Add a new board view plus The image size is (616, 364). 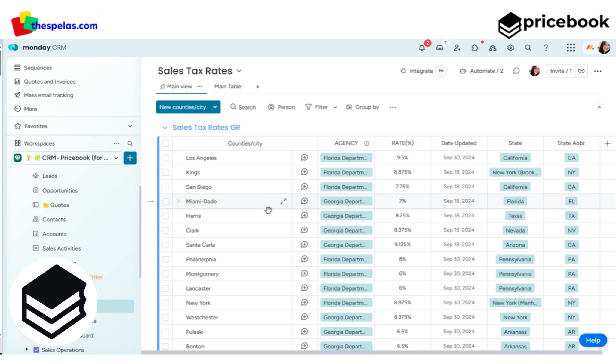click(257, 87)
